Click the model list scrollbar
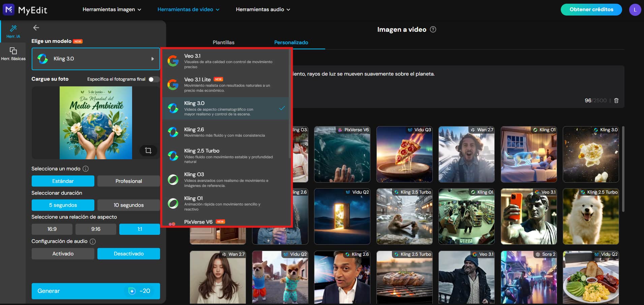 pos(290,105)
